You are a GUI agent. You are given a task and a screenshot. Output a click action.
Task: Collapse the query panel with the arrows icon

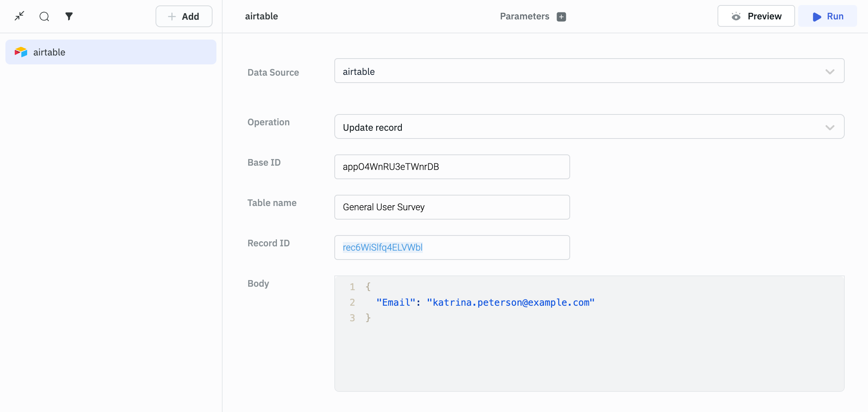(19, 16)
